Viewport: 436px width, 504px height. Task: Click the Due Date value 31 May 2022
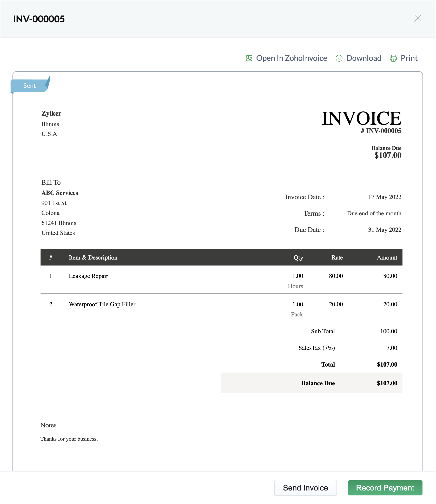click(385, 230)
